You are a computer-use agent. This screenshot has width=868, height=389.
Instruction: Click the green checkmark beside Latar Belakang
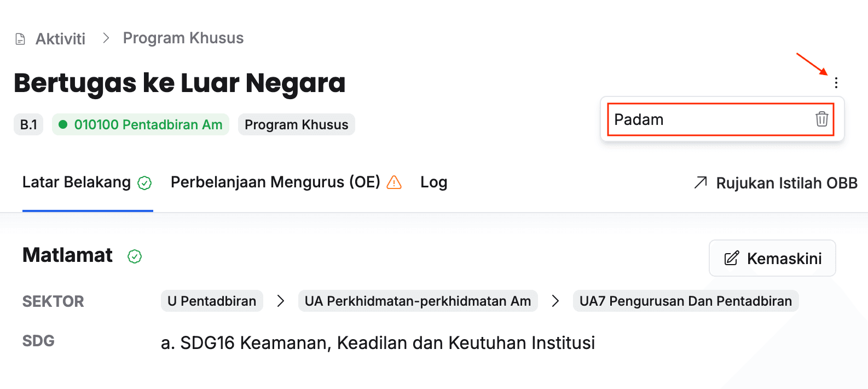coord(144,183)
